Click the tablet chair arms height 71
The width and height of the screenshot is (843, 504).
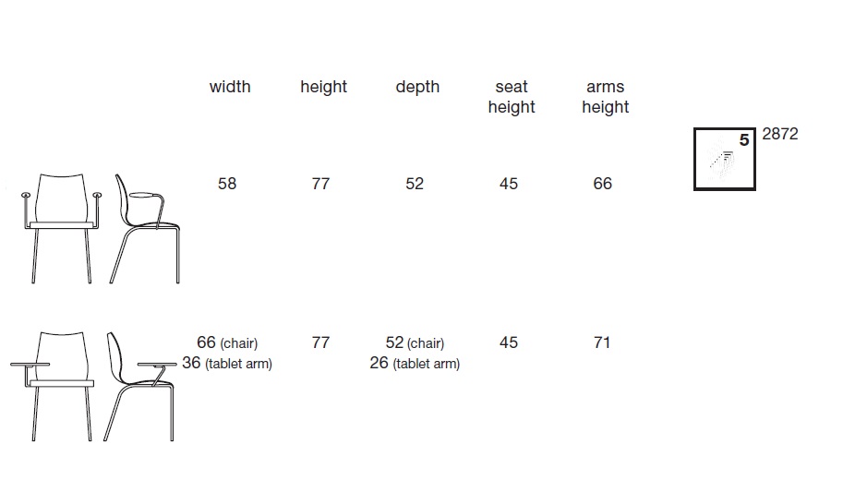click(602, 342)
